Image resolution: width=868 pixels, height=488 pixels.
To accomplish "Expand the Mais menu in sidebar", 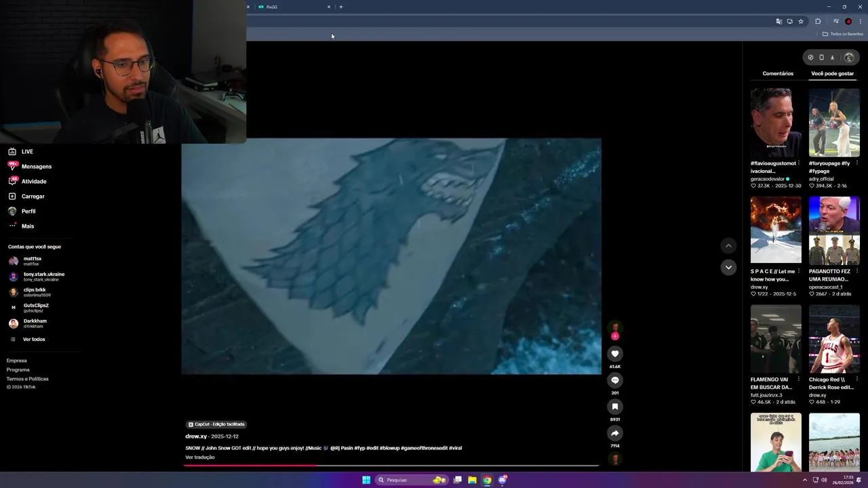I will click(x=20, y=226).
